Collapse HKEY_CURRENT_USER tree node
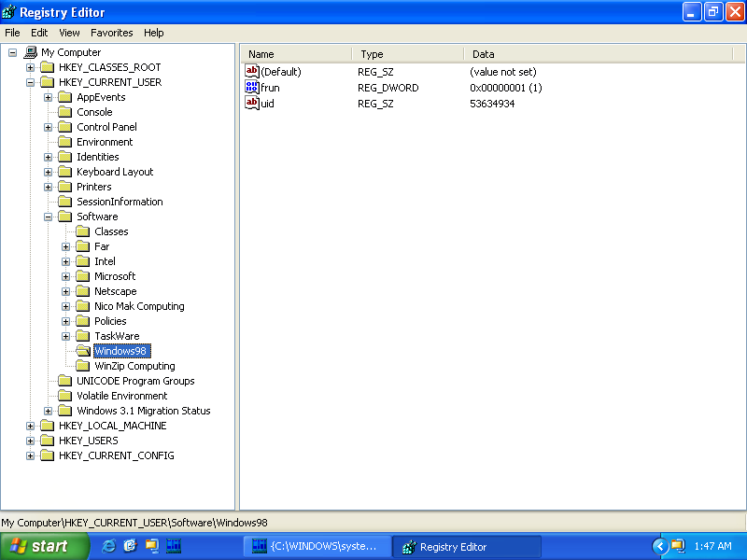 point(31,82)
